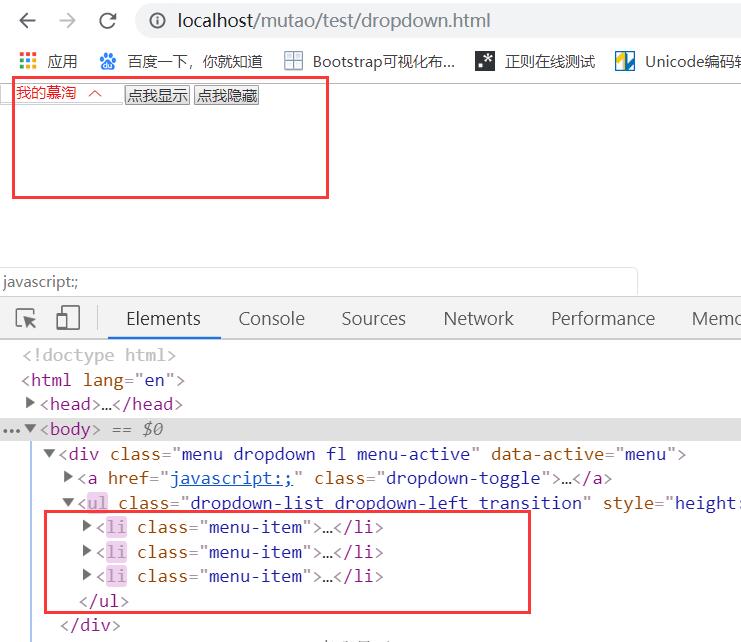Click the red caret beside 我的慕淘
This screenshot has width=741, height=642.
(95, 94)
